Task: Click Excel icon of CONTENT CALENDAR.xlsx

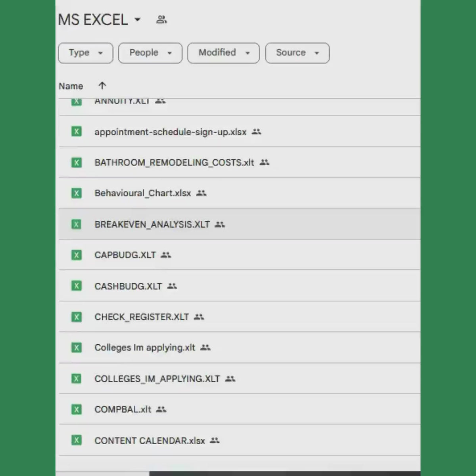Action: coord(77,440)
